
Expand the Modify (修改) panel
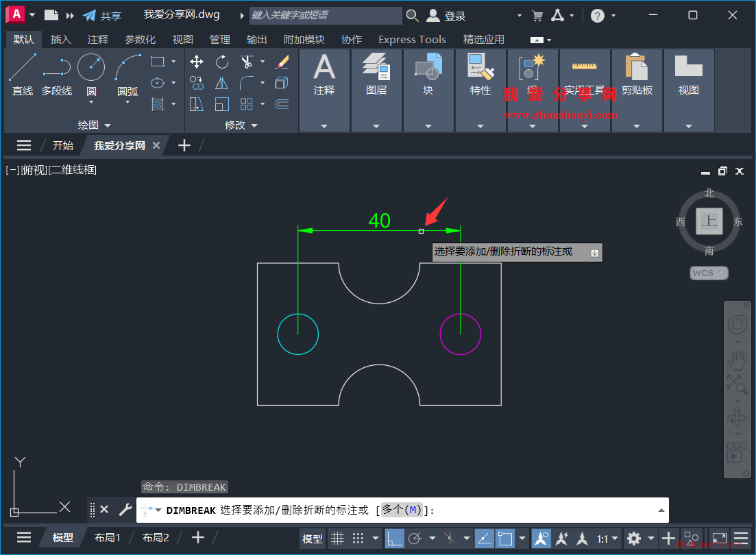pos(241,125)
